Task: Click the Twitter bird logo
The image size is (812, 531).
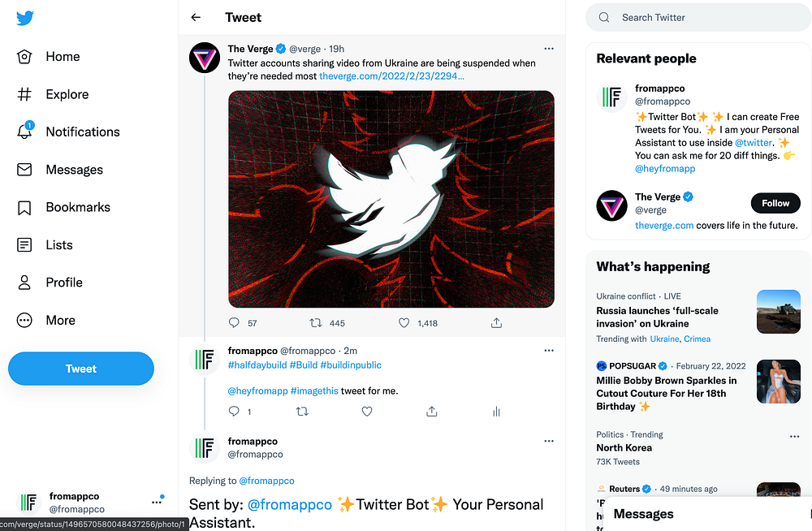Action: click(x=24, y=18)
